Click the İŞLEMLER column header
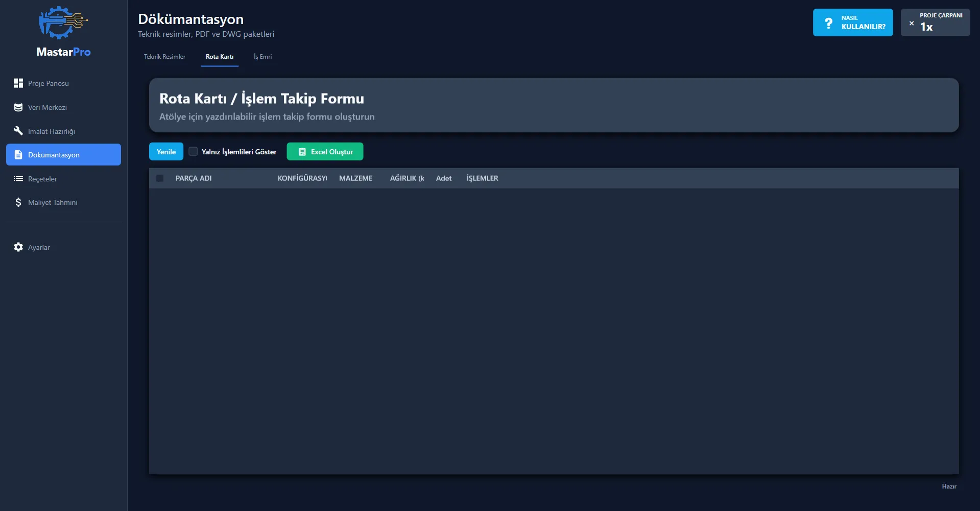 [x=482, y=178]
